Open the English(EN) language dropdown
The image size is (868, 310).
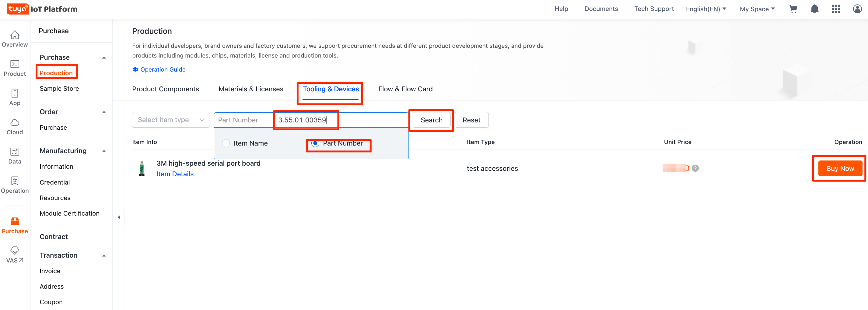pos(705,9)
